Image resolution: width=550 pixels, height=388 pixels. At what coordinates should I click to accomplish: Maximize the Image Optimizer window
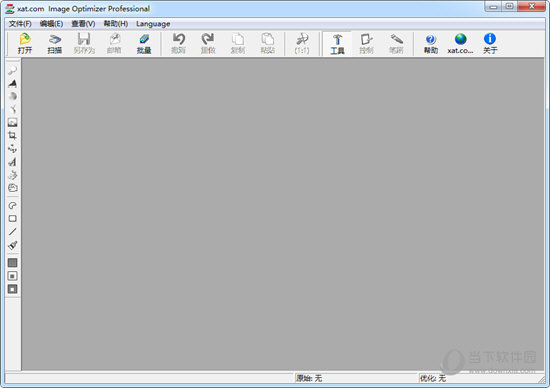(x=510, y=6)
